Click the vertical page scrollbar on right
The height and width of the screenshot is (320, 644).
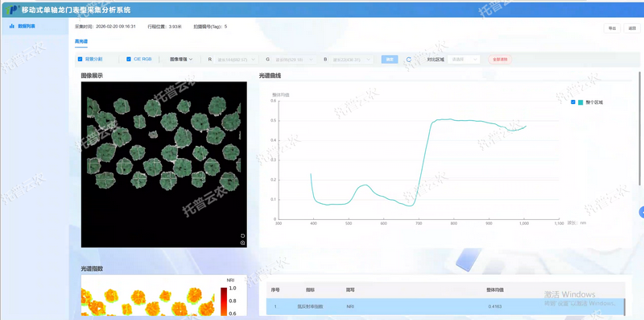[639, 128]
